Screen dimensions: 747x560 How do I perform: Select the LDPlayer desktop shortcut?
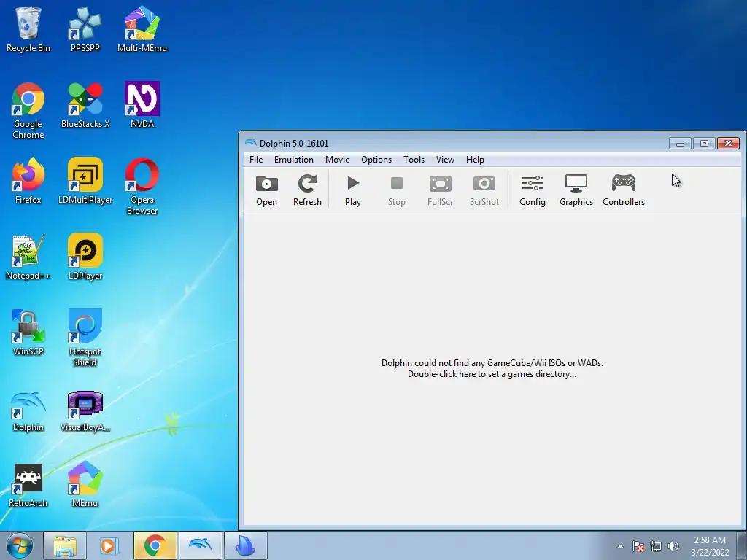(85, 257)
